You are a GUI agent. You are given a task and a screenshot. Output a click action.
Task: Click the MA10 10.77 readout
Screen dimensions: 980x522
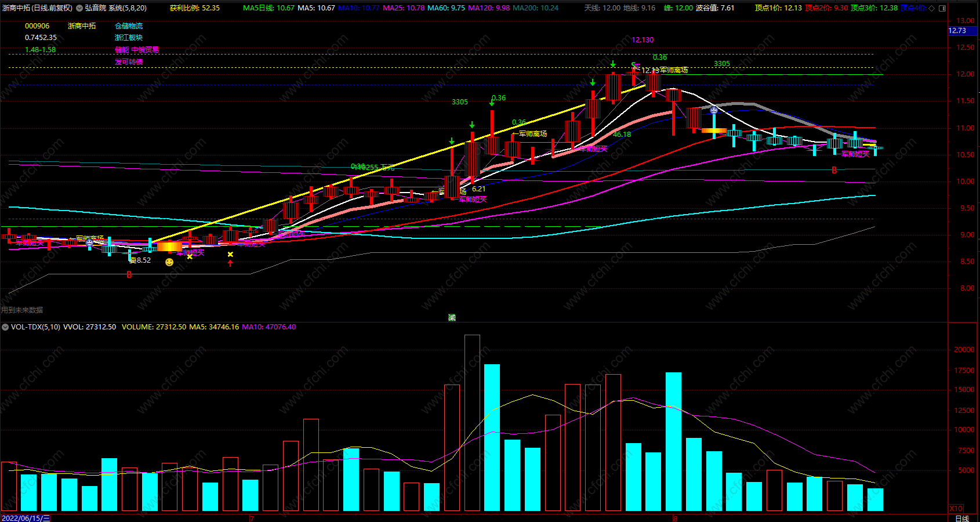coord(358,8)
